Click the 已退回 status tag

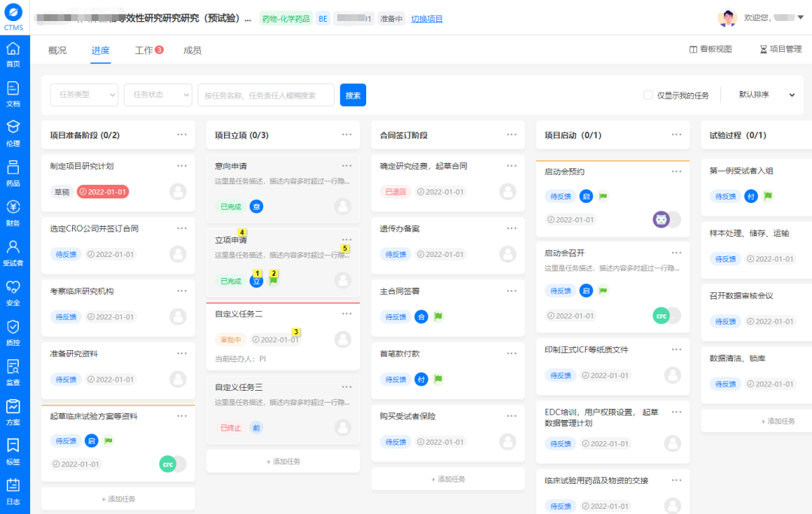(x=395, y=192)
